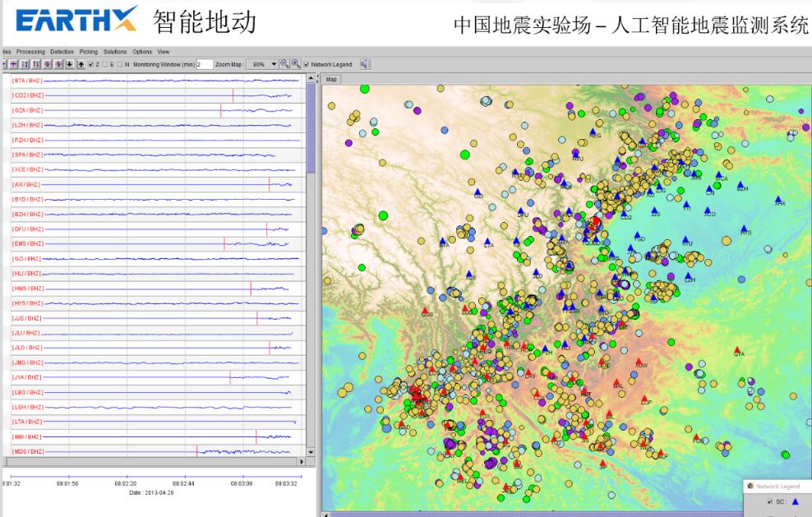Select the GOS red station triangle

point(425,311)
